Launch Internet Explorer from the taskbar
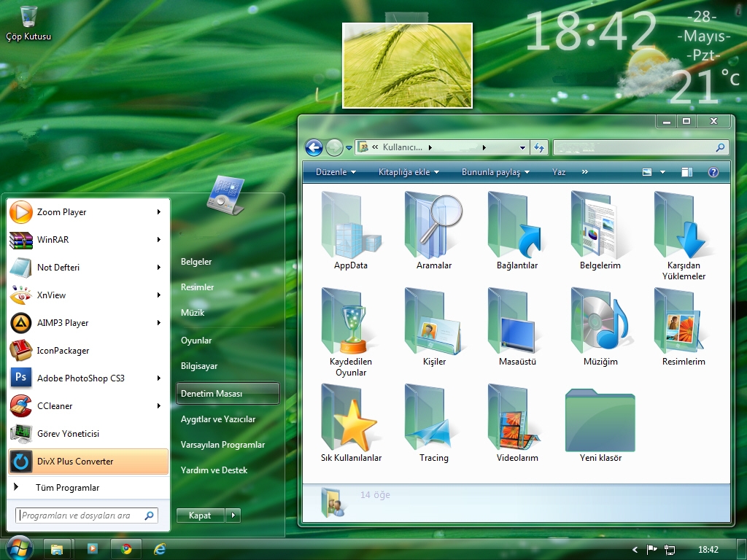747x560 pixels. (160, 549)
